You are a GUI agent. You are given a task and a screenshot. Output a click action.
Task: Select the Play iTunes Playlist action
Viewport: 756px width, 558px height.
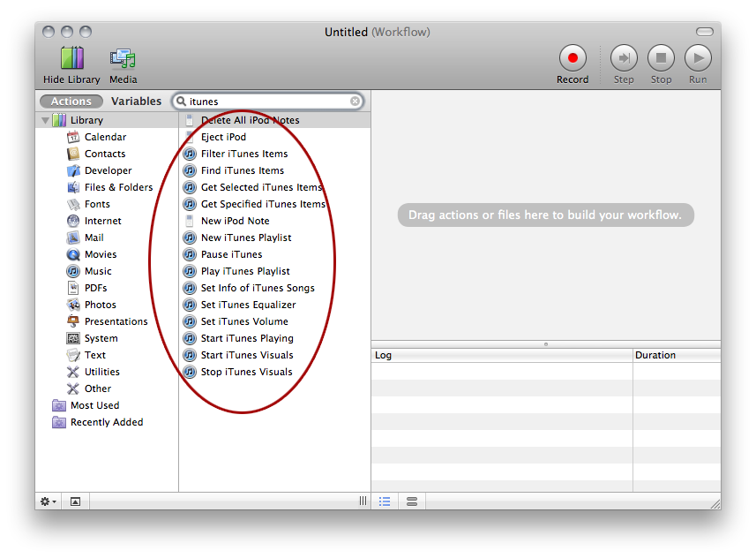[x=275, y=271]
